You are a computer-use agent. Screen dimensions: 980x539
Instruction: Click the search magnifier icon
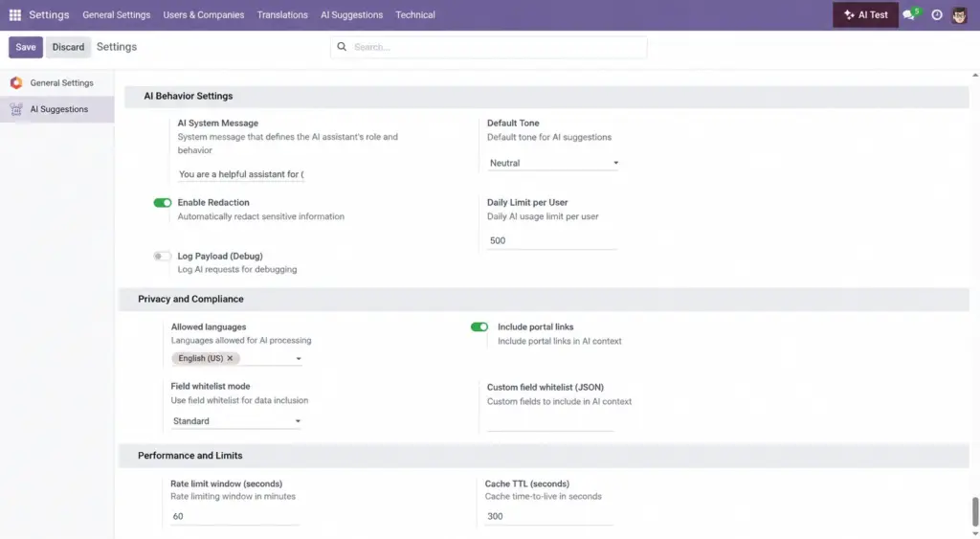click(x=342, y=46)
